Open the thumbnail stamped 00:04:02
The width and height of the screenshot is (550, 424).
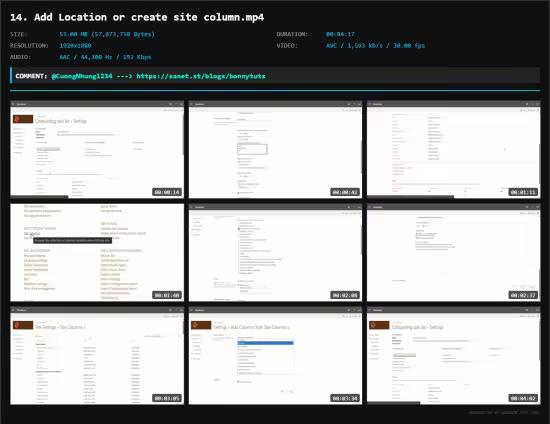454,356
